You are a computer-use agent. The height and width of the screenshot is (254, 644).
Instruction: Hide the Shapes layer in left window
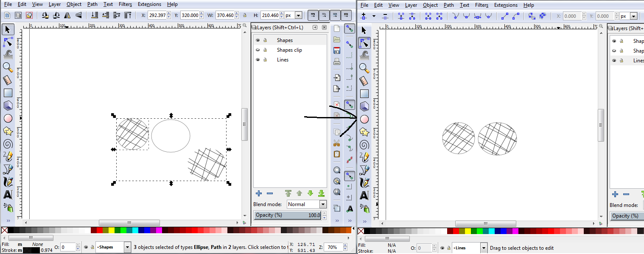[258, 40]
